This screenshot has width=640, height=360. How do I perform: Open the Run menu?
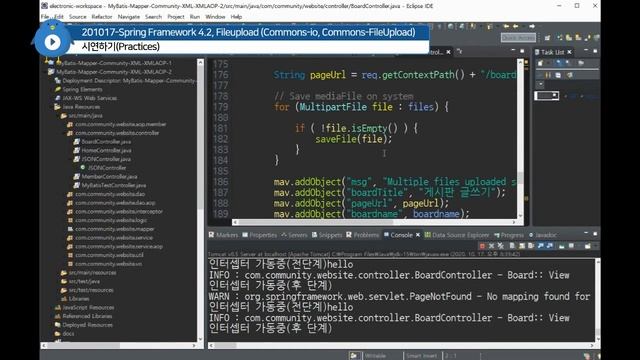tap(195, 17)
